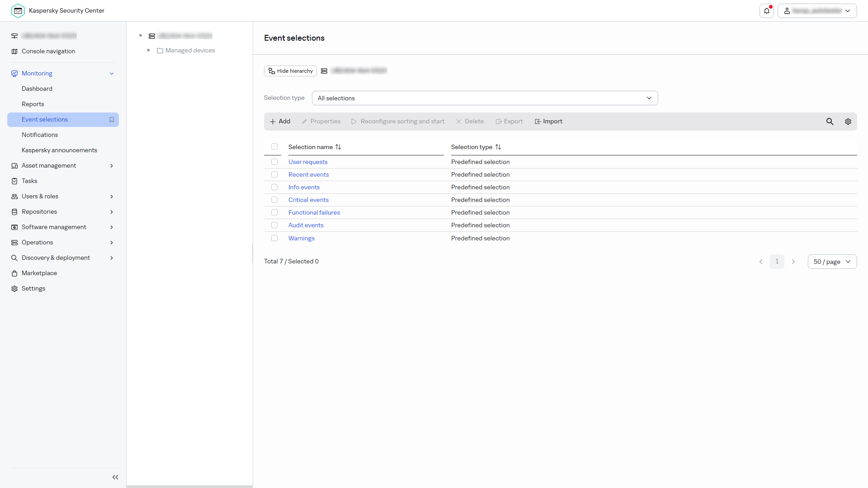The image size is (868, 488).
Task: Collapse sidebar with double-chevron icon
Action: pos(115,477)
